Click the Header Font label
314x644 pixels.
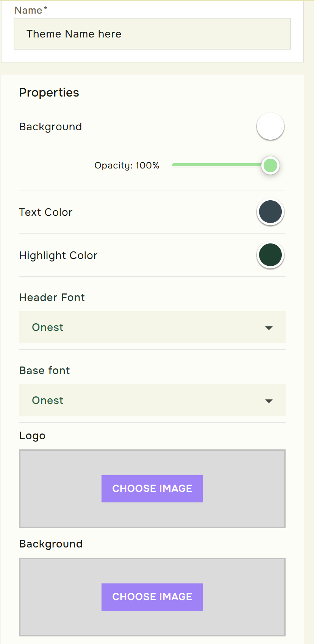(52, 298)
